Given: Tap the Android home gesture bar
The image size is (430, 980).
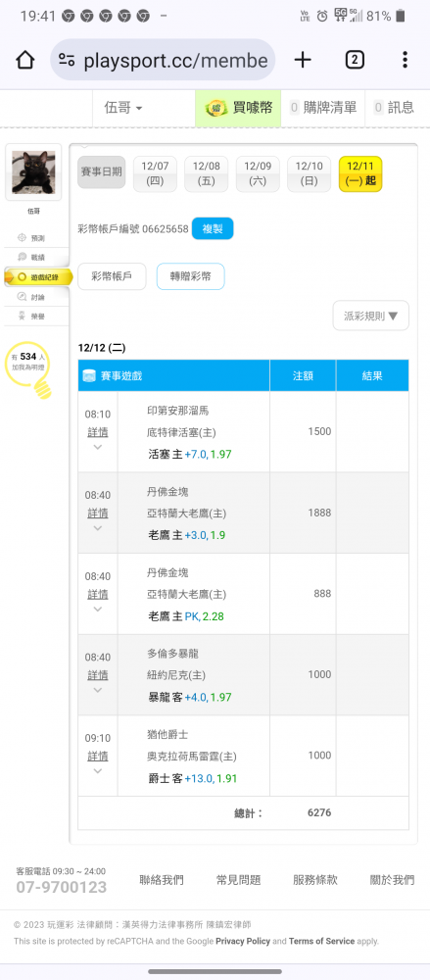Looking at the screenshot, I should tap(215, 971).
